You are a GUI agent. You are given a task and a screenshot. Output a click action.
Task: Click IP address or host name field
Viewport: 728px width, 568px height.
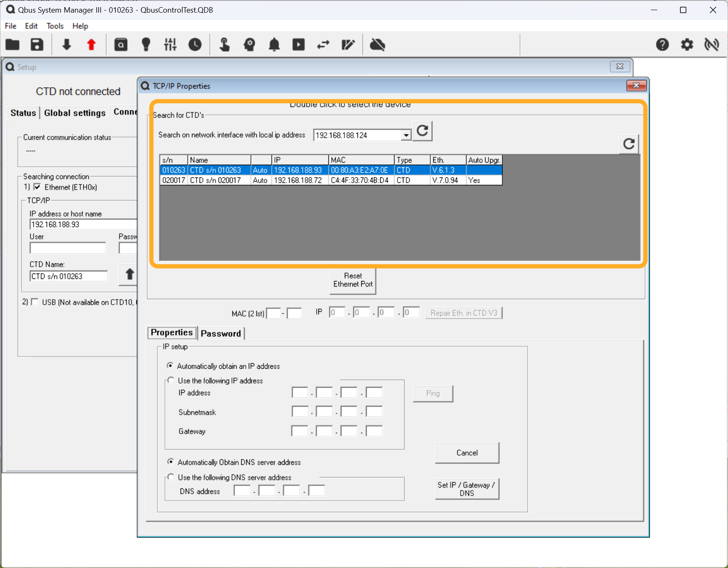point(83,225)
